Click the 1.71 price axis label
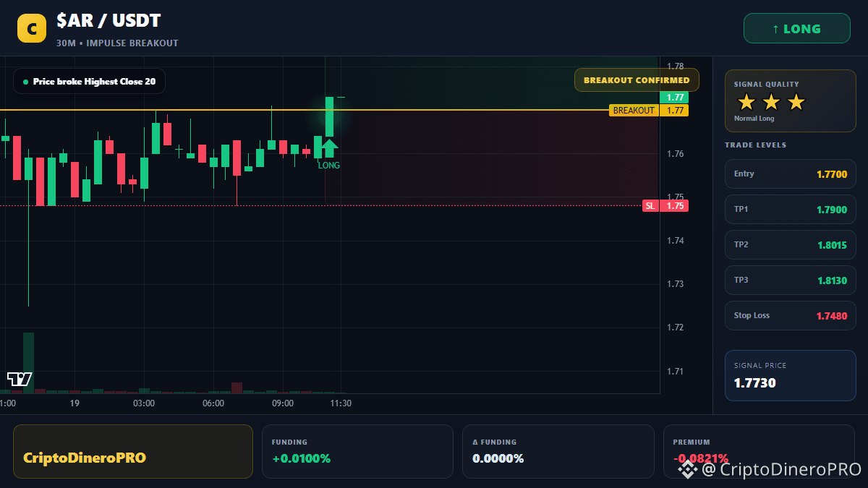Screen dimensions: 868x488 coord(675,372)
